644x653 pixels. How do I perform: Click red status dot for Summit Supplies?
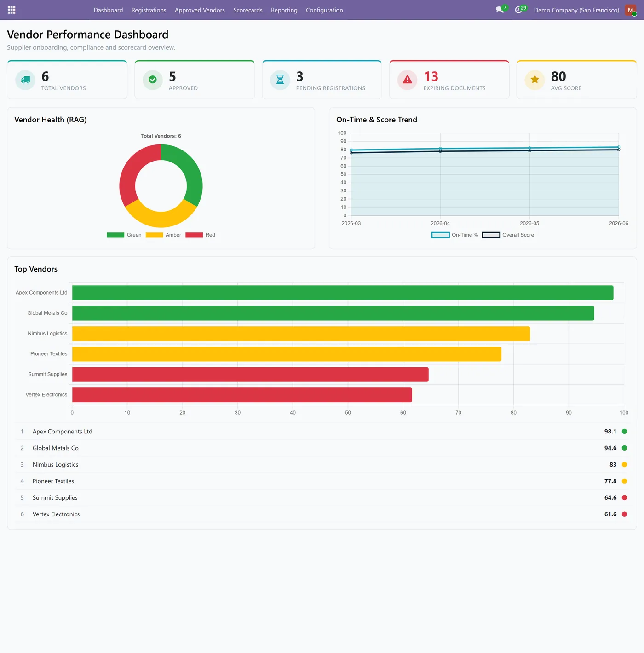click(624, 497)
